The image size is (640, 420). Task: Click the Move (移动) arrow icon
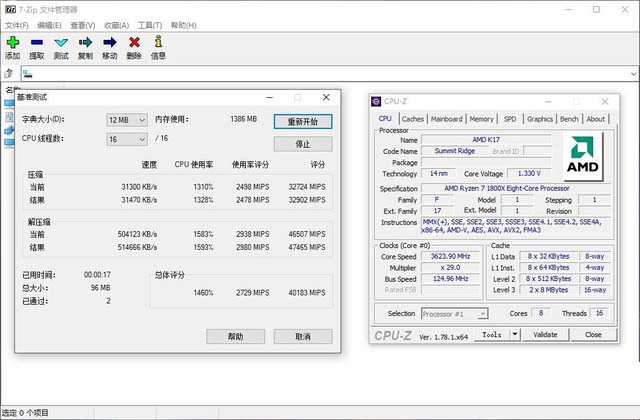(110, 42)
